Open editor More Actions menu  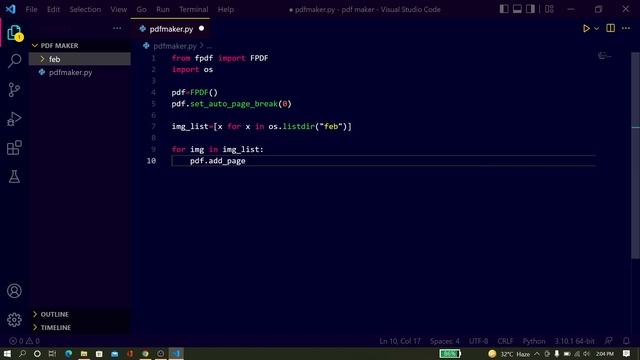(x=626, y=28)
